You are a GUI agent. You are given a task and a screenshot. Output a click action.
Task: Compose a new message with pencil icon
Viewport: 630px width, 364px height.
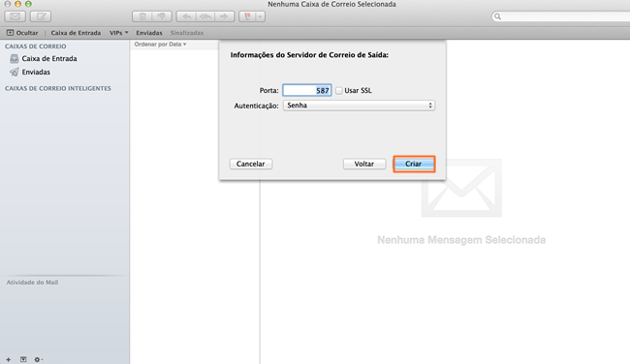pyautogui.click(x=41, y=16)
